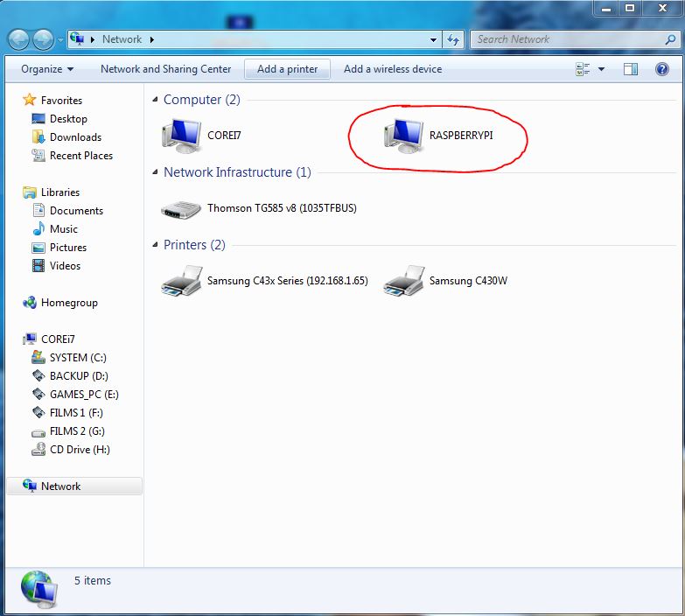The image size is (685, 616).
Task: Collapse the Computer group header
Action: (x=155, y=100)
